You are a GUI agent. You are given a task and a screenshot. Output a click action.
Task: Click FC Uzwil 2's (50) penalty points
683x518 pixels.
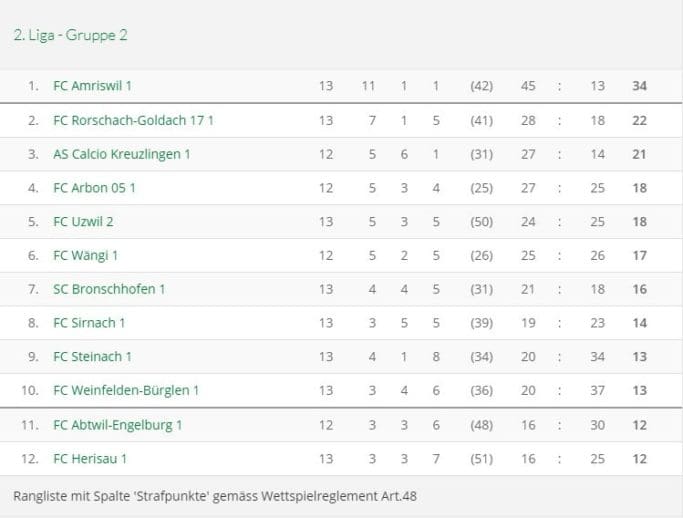click(481, 222)
